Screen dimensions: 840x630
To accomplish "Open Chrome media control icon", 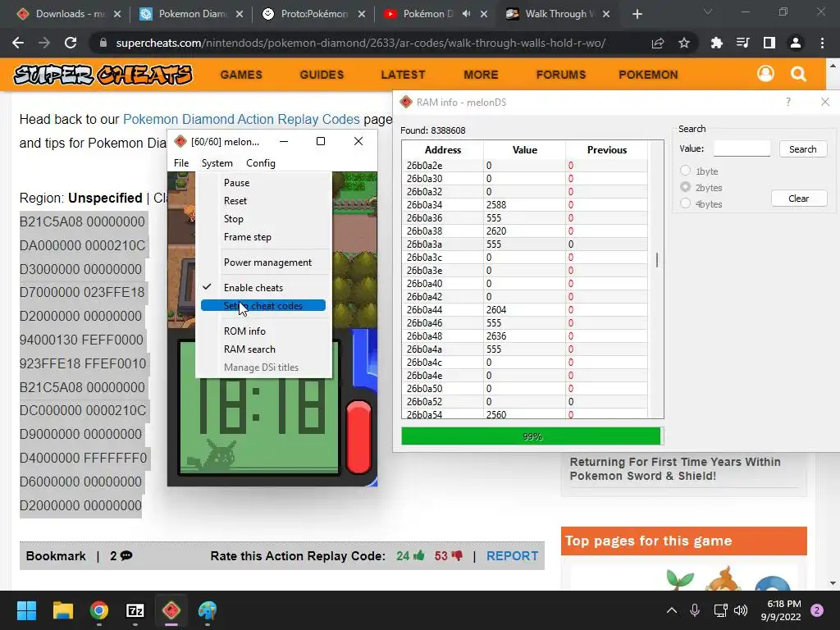I will coord(743,43).
